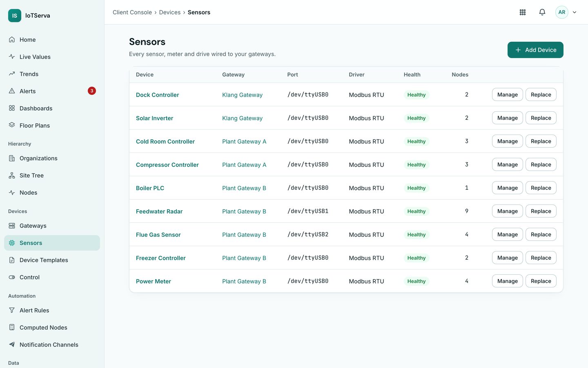Open the notifications bell
This screenshot has width=588, height=368.
pyautogui.click(x=542, y=12)
